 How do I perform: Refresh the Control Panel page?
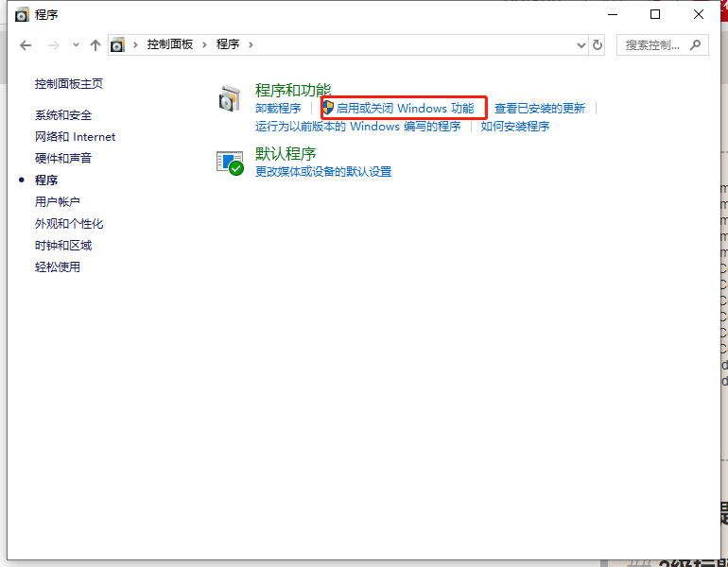point(598,45)
